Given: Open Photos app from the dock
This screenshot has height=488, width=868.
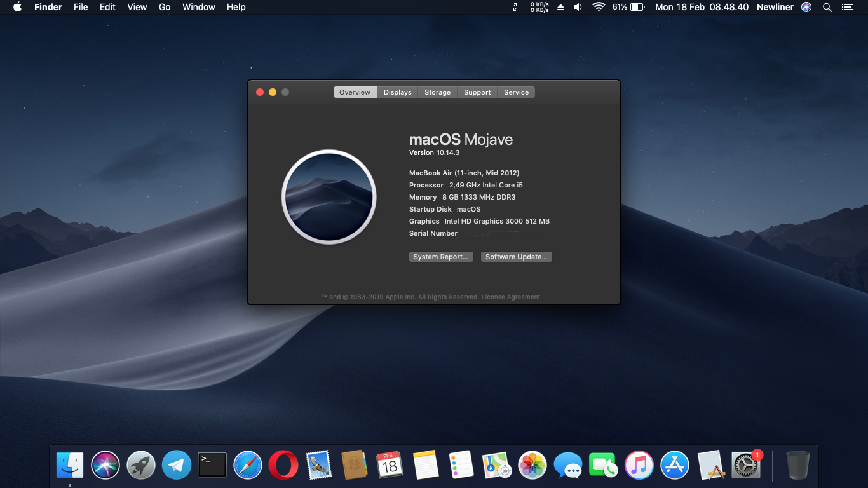Looking at the screenshot, I should 532,465.
